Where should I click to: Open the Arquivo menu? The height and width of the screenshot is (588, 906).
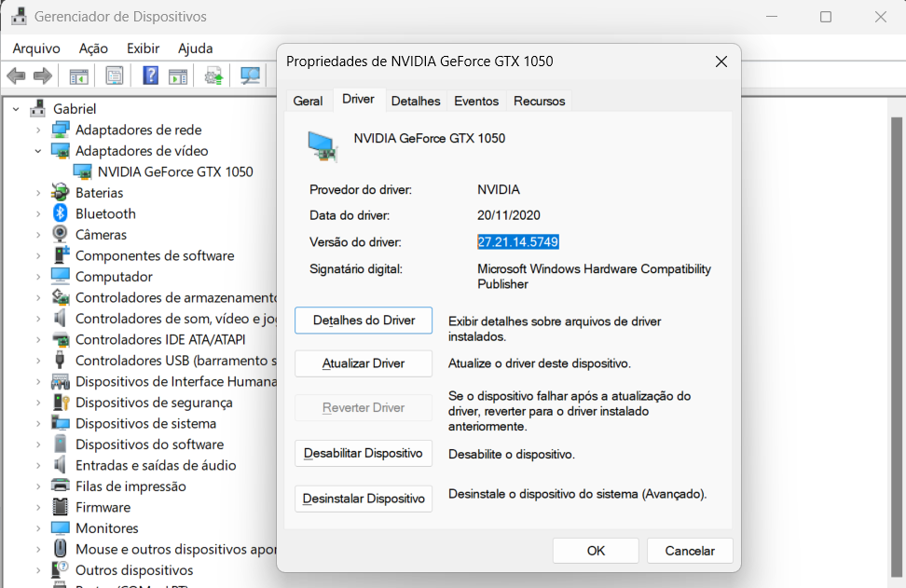point(36,48)
